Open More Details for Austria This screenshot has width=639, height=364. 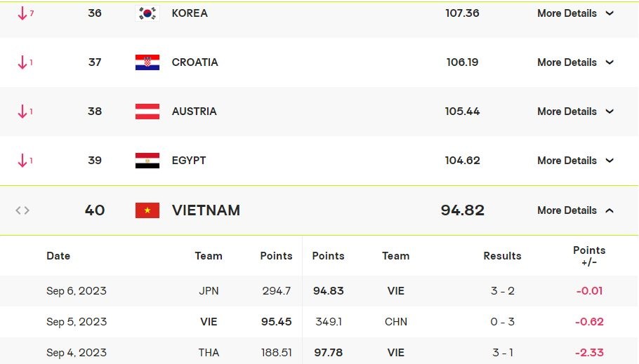[x=575, y=112]
